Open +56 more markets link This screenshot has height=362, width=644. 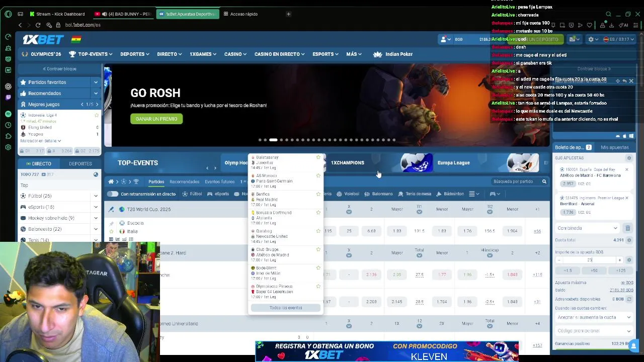click(537, 231)
